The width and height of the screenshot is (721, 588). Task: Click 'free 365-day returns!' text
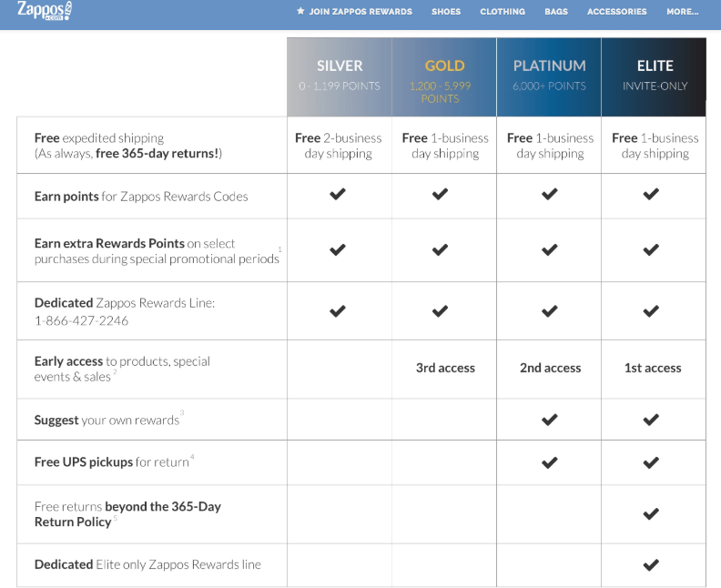point(157,153)
